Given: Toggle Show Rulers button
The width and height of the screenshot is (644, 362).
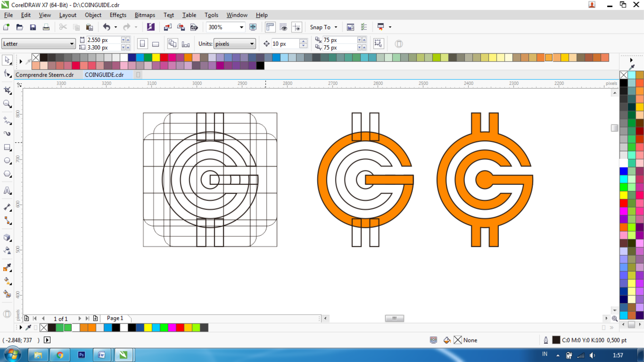Looking at the screenshot, I should click(x=270, y=27).
